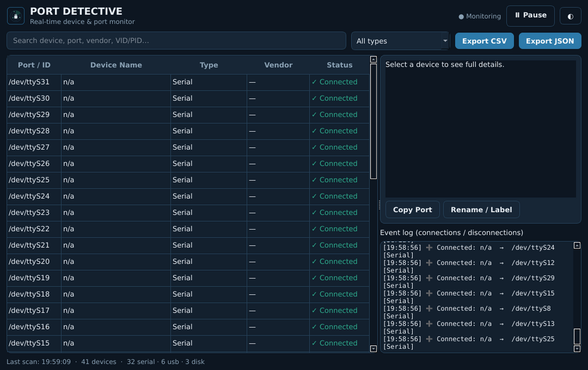Image resolution: width=588 pixels, height=370 pixels.
Task: Select the /dev/ttyS24 row in table
Action: (x=188, y=196)
